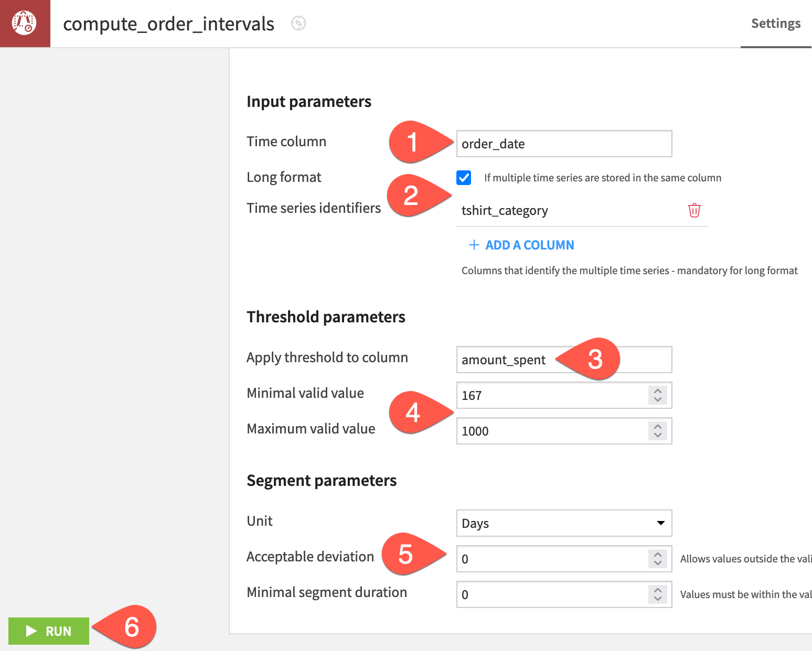Click the play triangle on the RUN button
The image size is (812, 651).
point(31,631)
